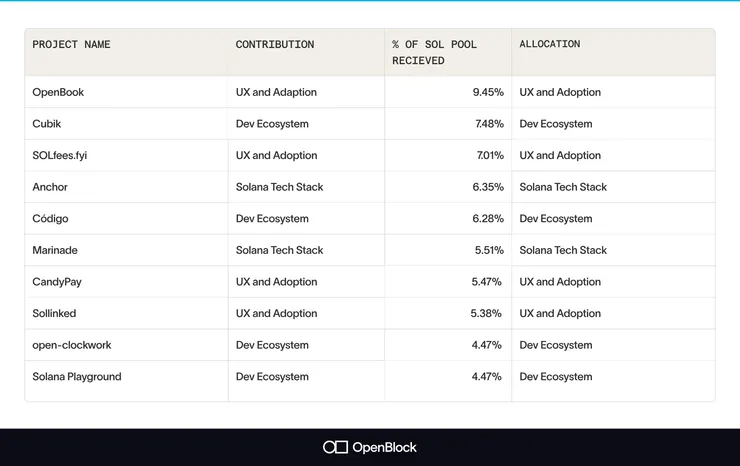740x466 pixels.
Task: Click Marinade's 5.51% pool value
Action: pos(489,250)
